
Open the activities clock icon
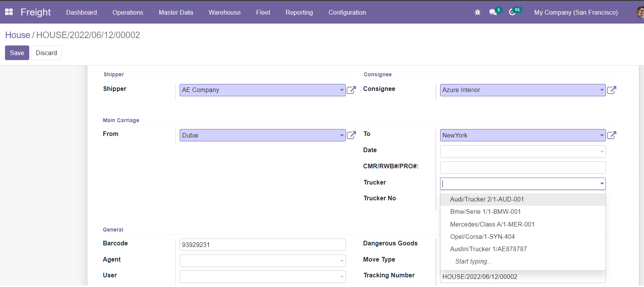click(512, 12)
